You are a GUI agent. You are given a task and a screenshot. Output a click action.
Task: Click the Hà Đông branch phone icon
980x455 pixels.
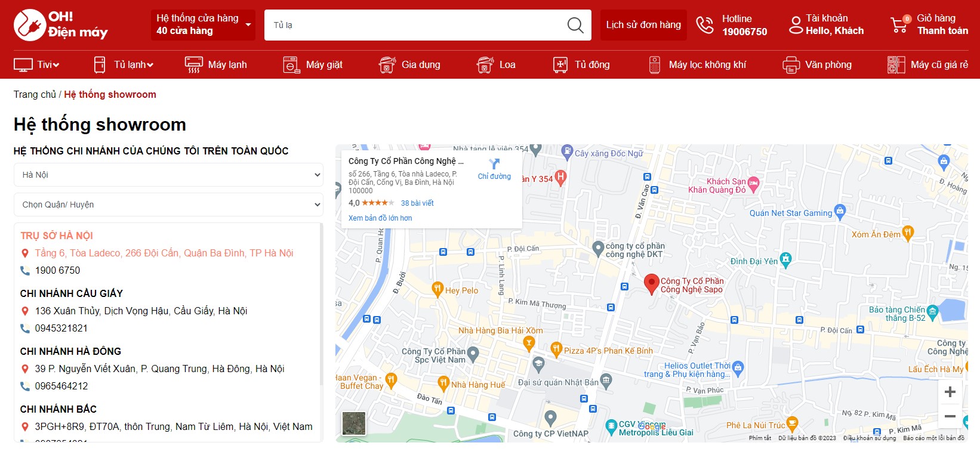tap(25, 386)
